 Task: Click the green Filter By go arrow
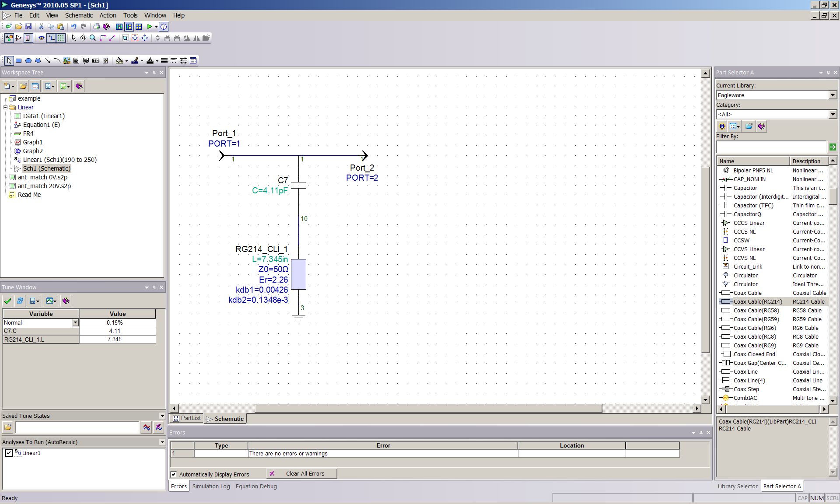833,147
